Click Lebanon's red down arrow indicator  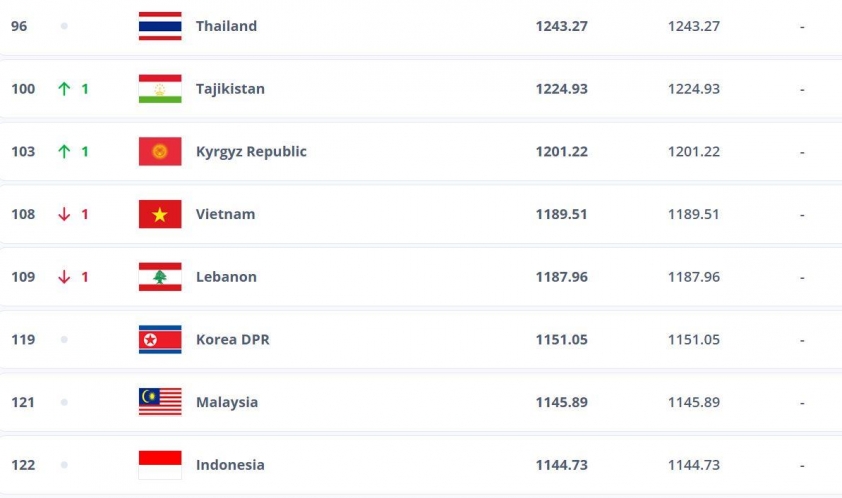click(64, 277)
